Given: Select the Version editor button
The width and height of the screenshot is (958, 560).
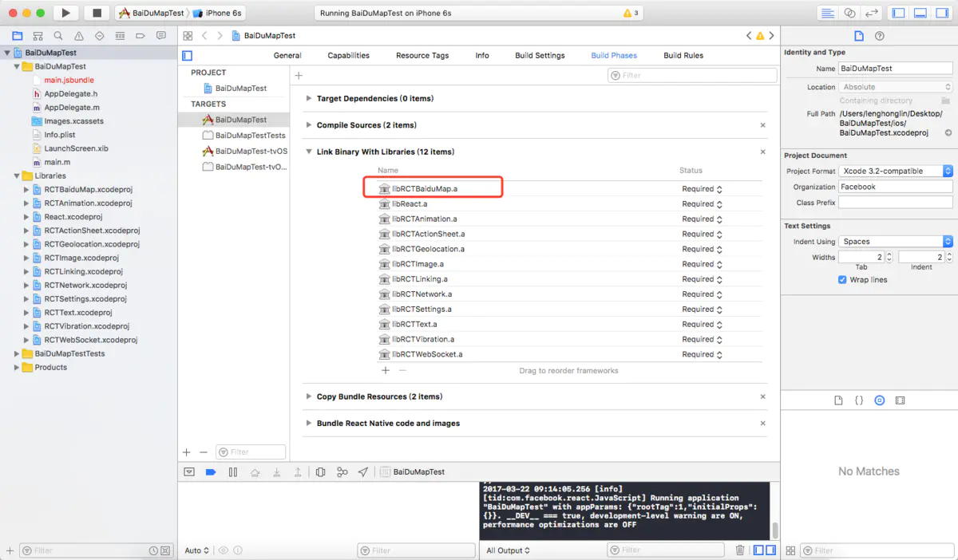Looking at the screenshot, I should (871, 13).
